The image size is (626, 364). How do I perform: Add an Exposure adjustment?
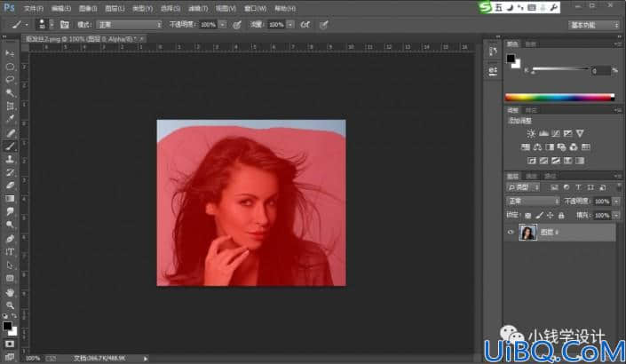567,133
